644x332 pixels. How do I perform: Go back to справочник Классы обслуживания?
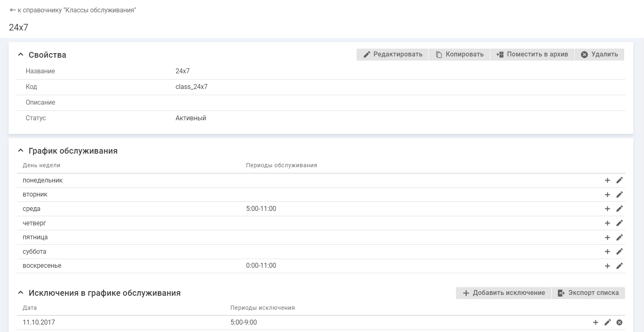pyautogui.click(x=73, y=10)
